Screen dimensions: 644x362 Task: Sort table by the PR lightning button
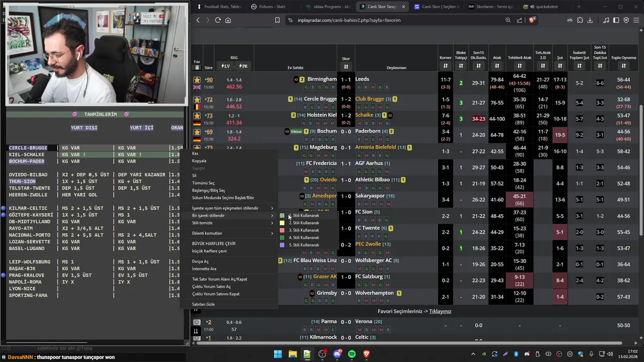(x=243, y=66)
